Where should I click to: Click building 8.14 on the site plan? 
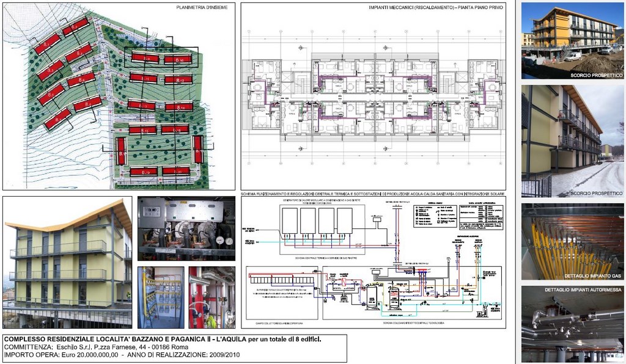[x=179, y=107]
